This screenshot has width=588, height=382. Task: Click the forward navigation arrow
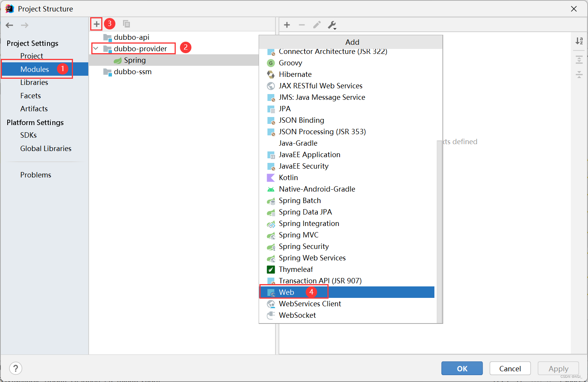24,25
